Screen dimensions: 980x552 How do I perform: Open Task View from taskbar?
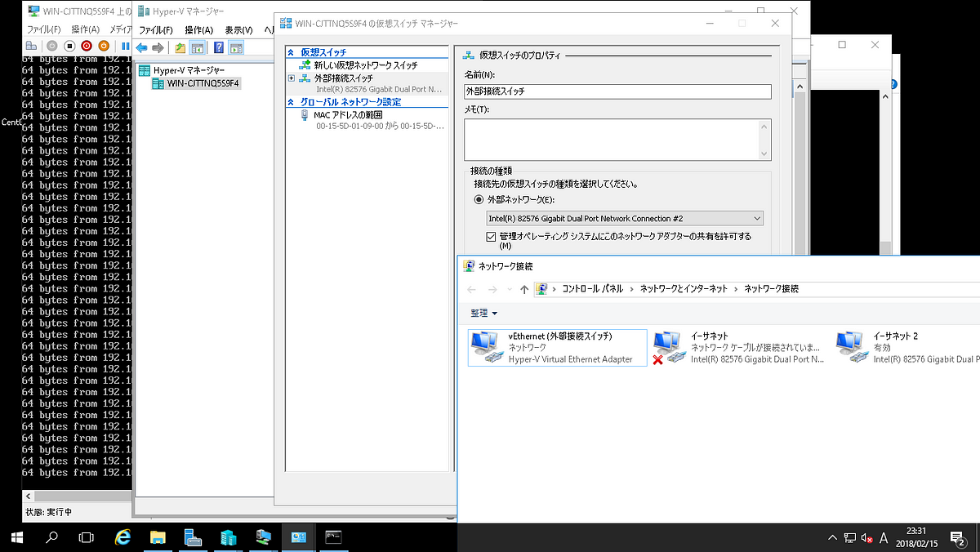pyautogui.click(x=87, y=536)
